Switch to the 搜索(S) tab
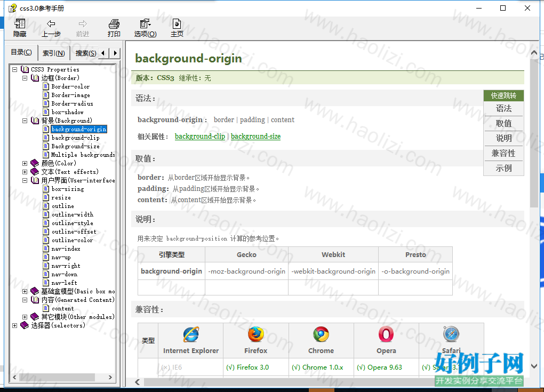Image resolution: width=544 pixels, height=392 pixels. tap(85, 53)
